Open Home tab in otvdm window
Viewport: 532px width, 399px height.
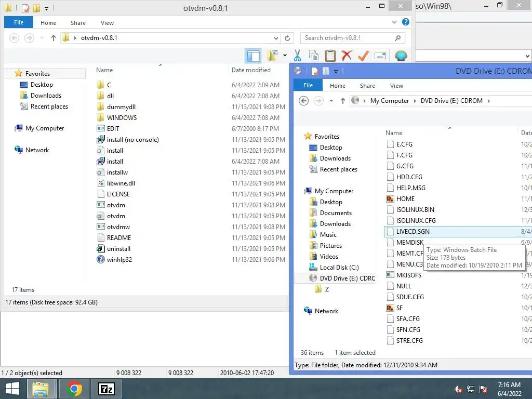click(x=48, y=23)
